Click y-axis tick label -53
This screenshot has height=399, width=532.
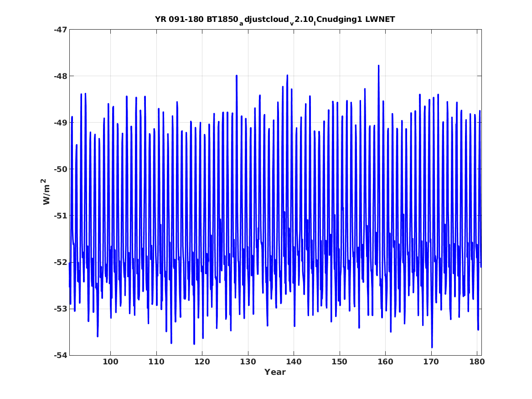point(60,309)
